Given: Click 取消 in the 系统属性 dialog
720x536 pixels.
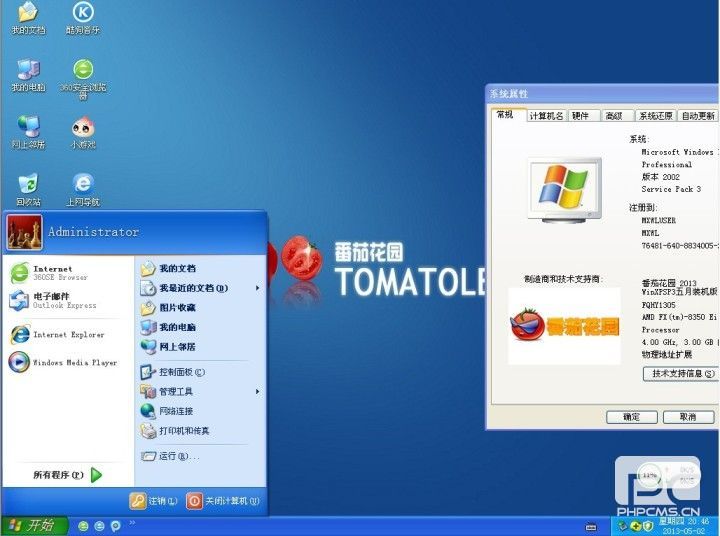Looking at the screenshot, I should click(x=688, y=417).
